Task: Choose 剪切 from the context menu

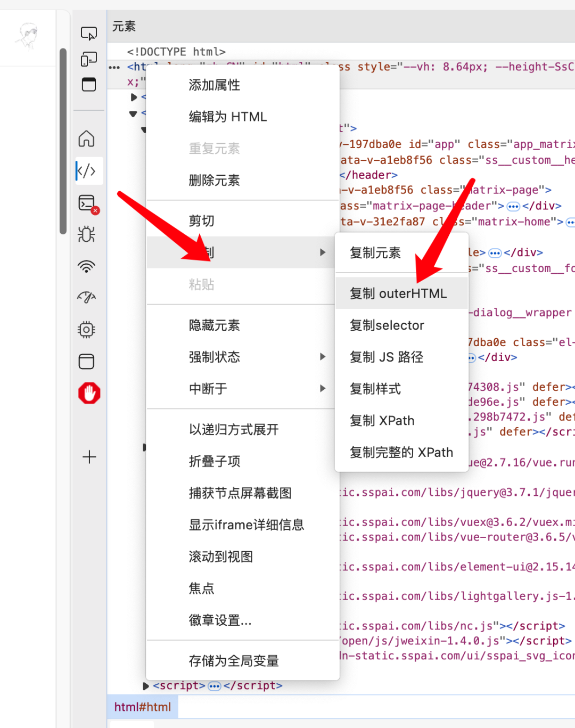Action: [x=243, y=221]
